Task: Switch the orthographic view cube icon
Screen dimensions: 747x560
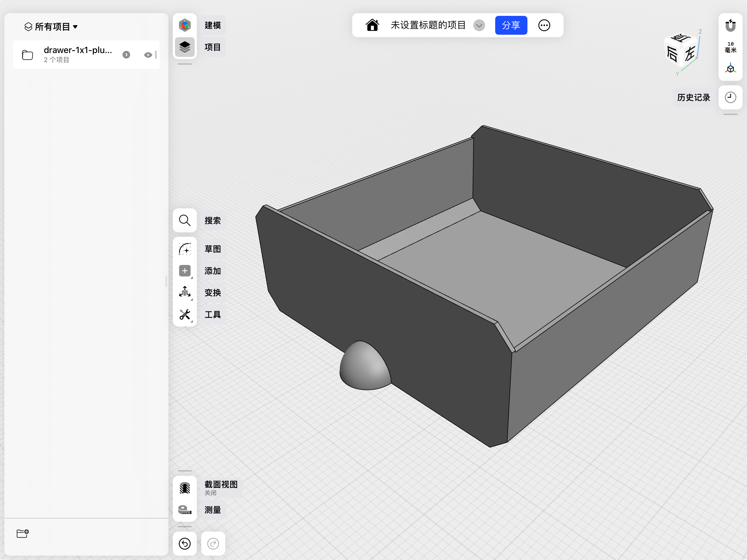Action: 730,68
